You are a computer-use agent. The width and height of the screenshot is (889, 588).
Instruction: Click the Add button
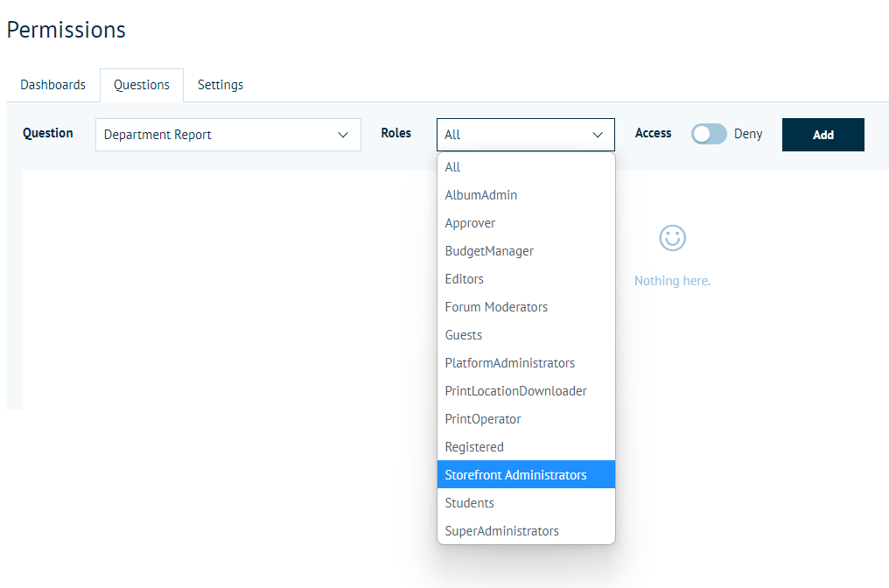coord(823,135)
